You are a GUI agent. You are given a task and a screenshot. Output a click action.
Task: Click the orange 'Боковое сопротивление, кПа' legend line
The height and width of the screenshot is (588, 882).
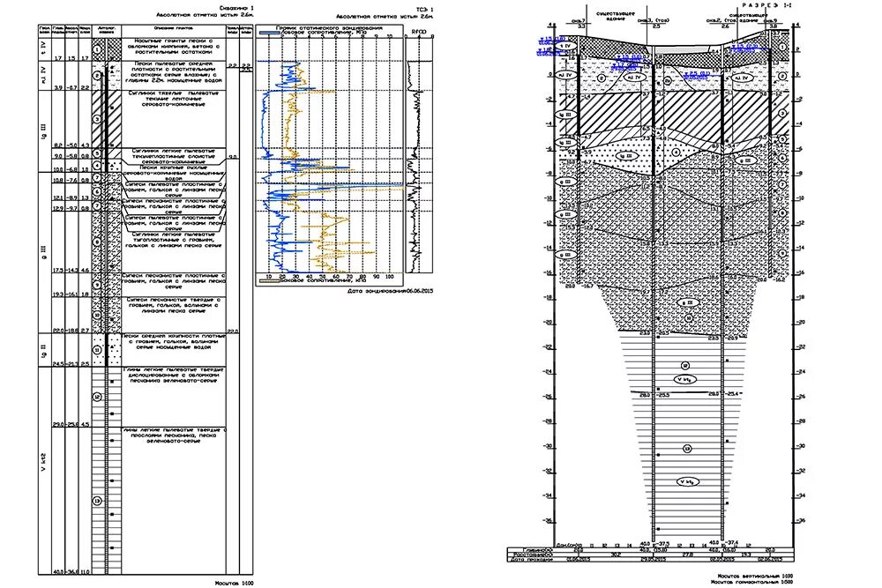click(269, 279)
